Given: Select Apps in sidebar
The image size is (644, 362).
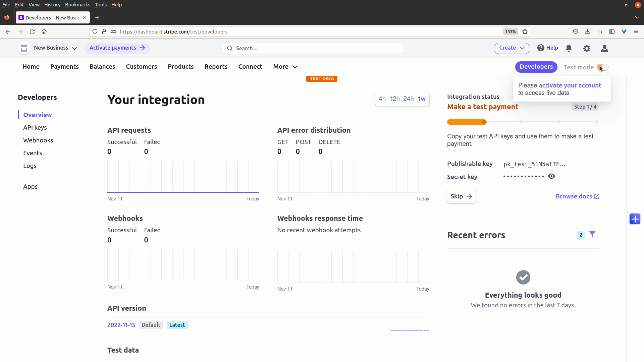Looking at the screenshot, I should click(30, 187).
